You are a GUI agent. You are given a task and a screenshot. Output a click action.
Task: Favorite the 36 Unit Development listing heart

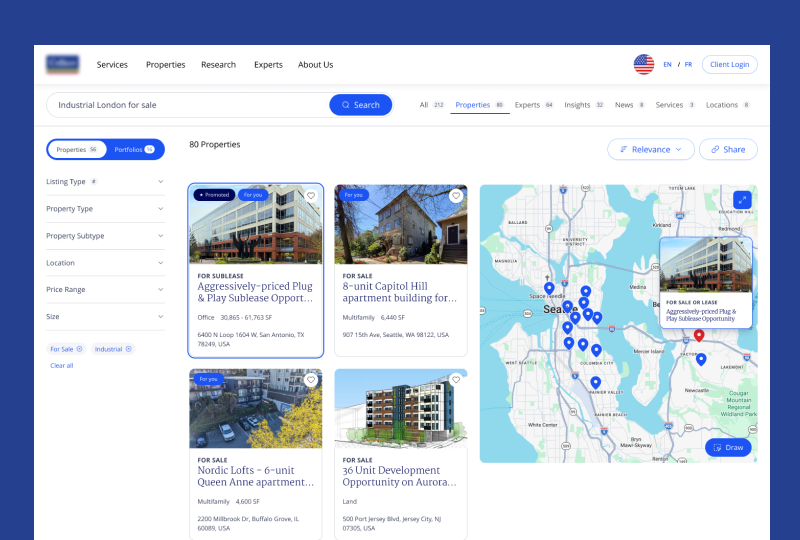456,380
